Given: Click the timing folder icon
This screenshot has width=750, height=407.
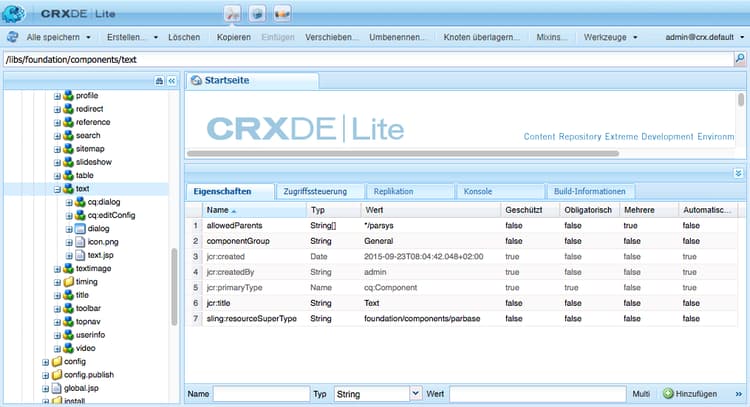Looking at the screenshot, I should pyautogui.click(x=68, y=282).
